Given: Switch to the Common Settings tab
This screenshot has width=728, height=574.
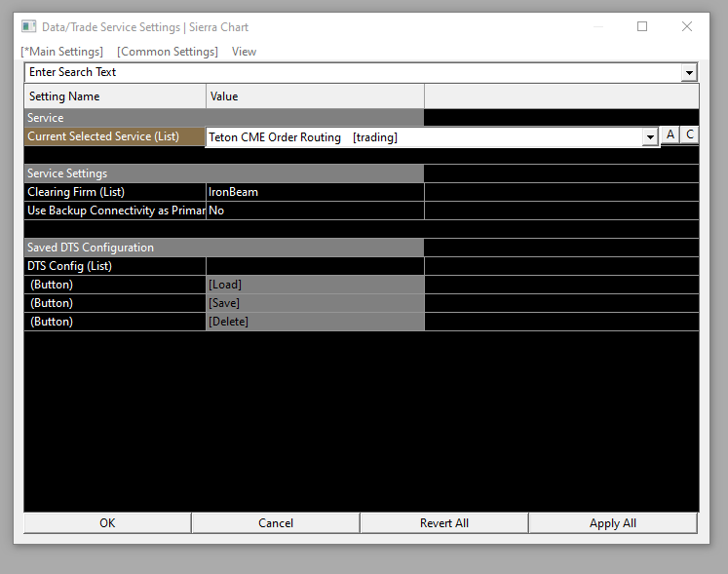Looking at the screenshot, I should click(x=168, y=52).
